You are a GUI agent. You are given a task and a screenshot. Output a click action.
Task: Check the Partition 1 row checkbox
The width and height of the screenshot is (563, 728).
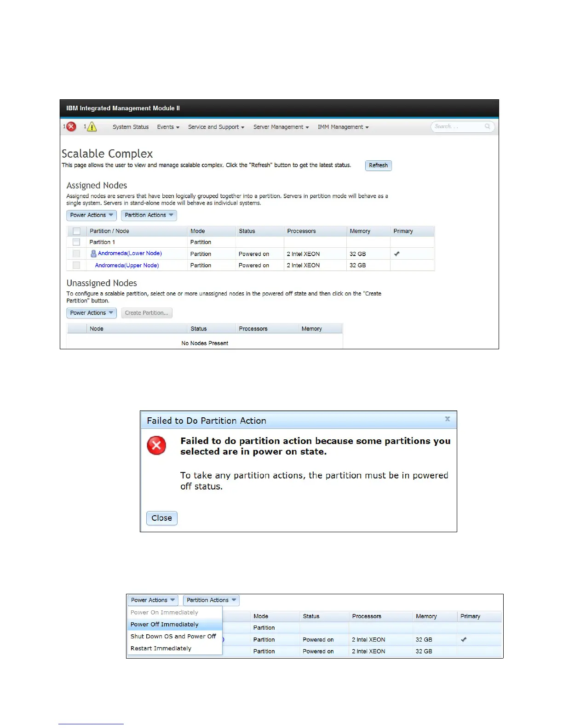coord(76,242)
